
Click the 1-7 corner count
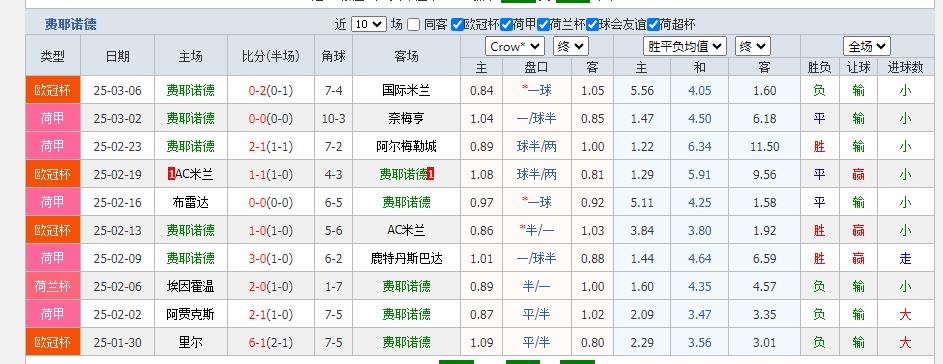click(334, 286)
